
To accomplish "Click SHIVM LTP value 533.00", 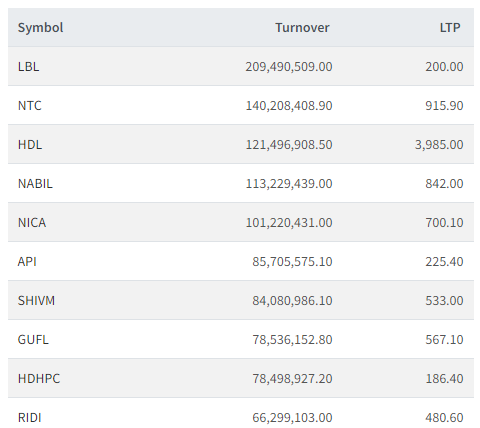I will 444,301.
